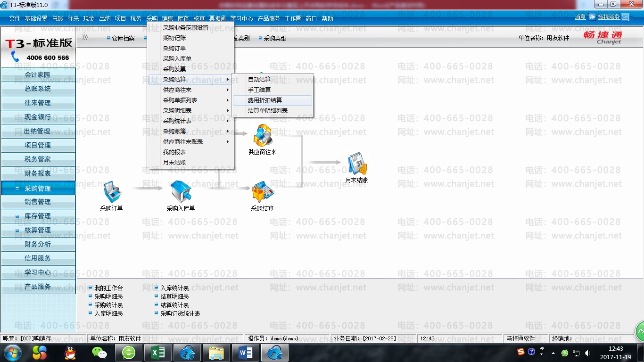Open the 结算统计表 report link

click(174, 305)
